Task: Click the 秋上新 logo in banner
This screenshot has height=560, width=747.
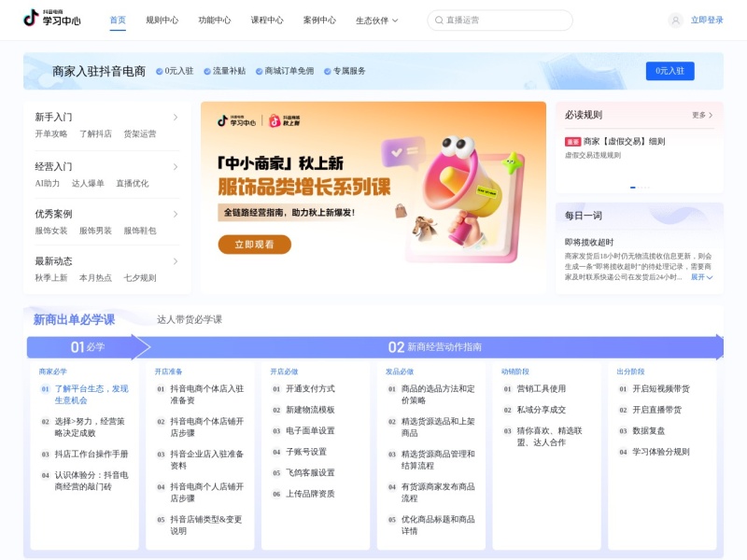Action: (x=285, y=121)
